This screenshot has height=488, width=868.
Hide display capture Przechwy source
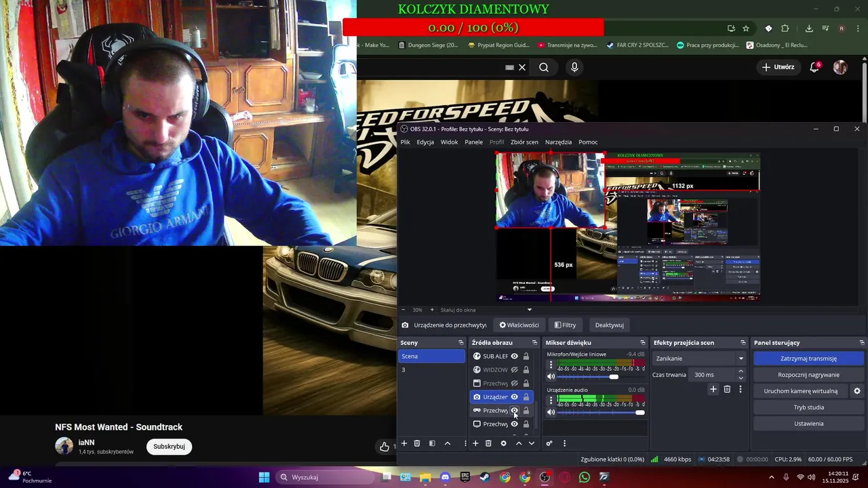tap(514, 424)
